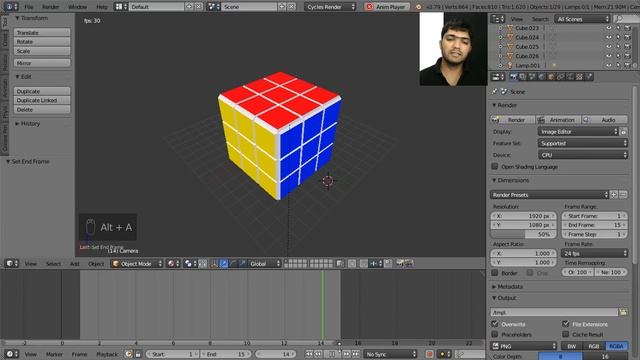640x360 pixels.
Task: Open the Help menu
Action: tap(102, 7)
